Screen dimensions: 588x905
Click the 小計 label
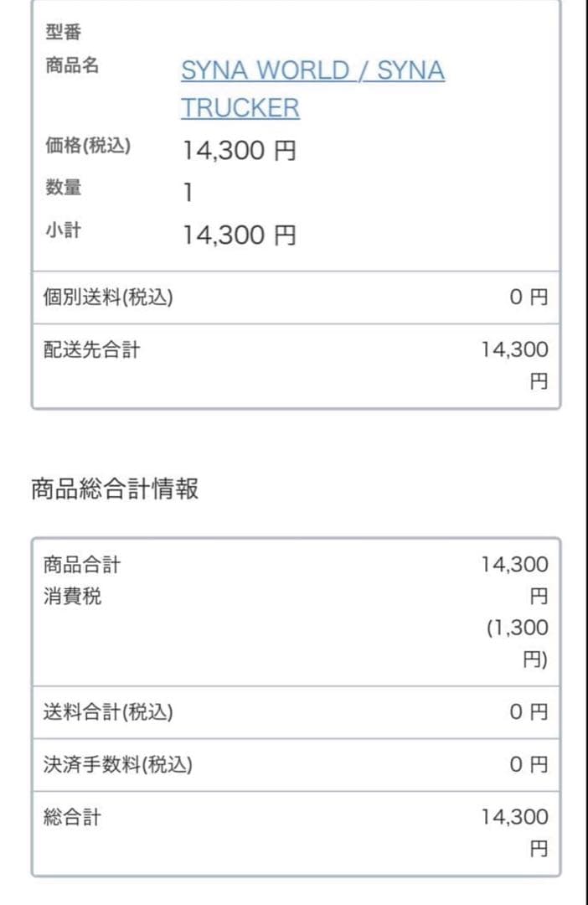pos(63,230)
